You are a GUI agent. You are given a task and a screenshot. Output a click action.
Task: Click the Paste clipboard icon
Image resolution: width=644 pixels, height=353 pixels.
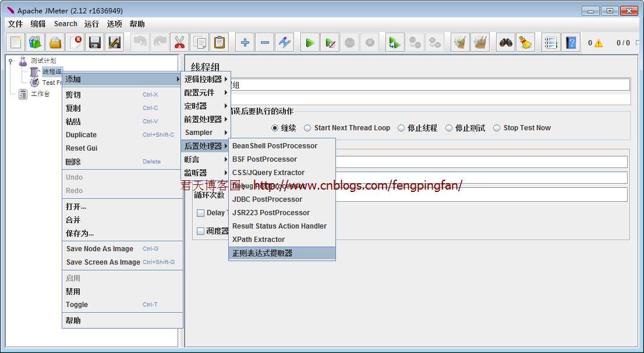[220, 42]
